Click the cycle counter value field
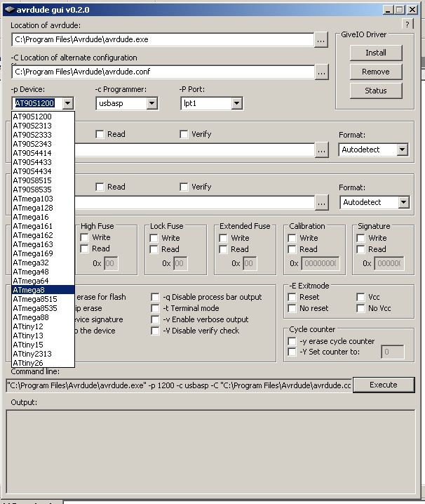Screen dimensions: 425x504 click(x=393, y=352)
